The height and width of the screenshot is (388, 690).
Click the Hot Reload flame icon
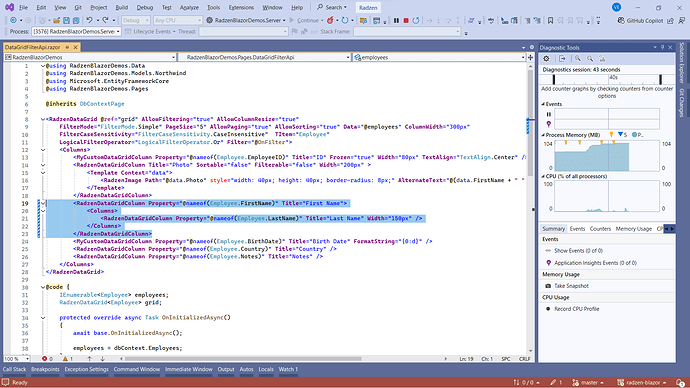[330, 20]
